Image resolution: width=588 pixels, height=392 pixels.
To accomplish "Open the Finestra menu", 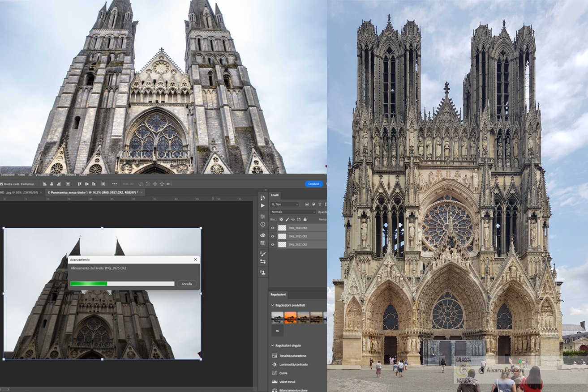I will [70, 175].
